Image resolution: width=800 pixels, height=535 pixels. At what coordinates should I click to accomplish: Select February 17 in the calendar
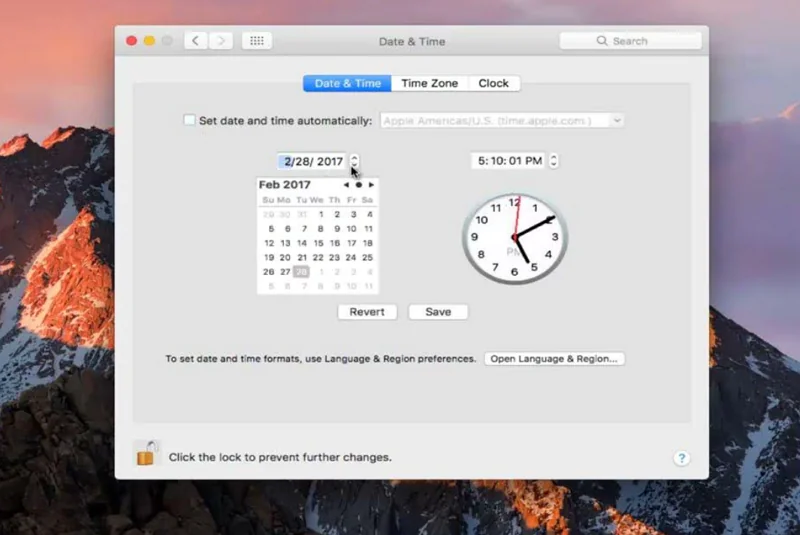(x=352, y=243)
